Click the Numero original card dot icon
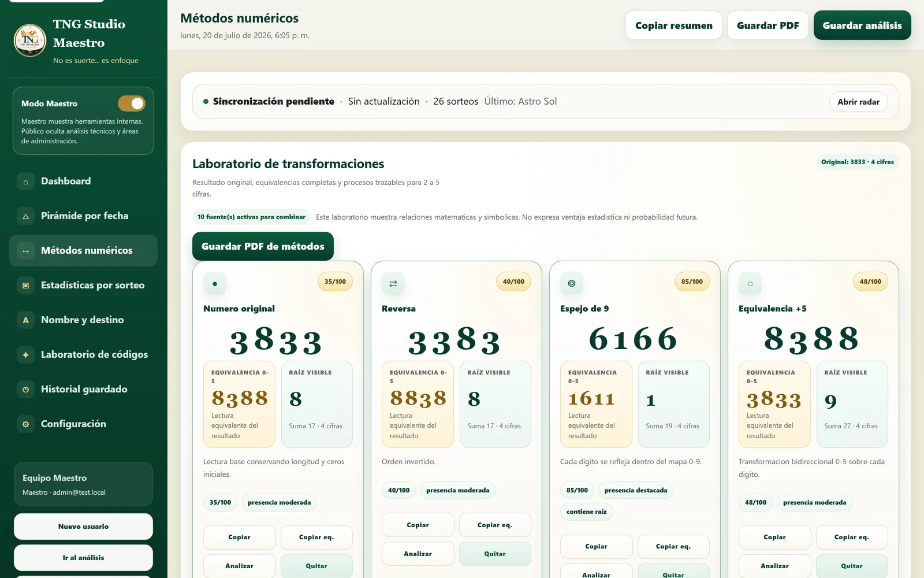The width and height of the screenshot is (924, 578). 215,284
